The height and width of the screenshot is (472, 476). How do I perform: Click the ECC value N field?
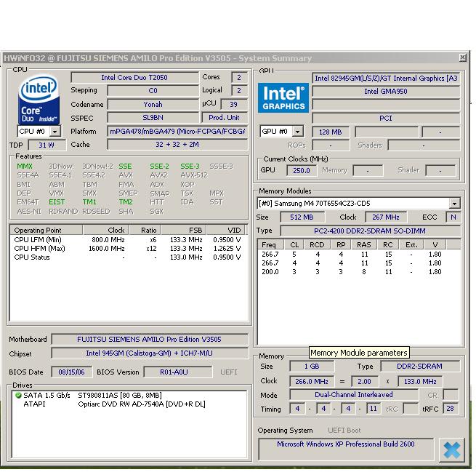(x=453, y=217)
